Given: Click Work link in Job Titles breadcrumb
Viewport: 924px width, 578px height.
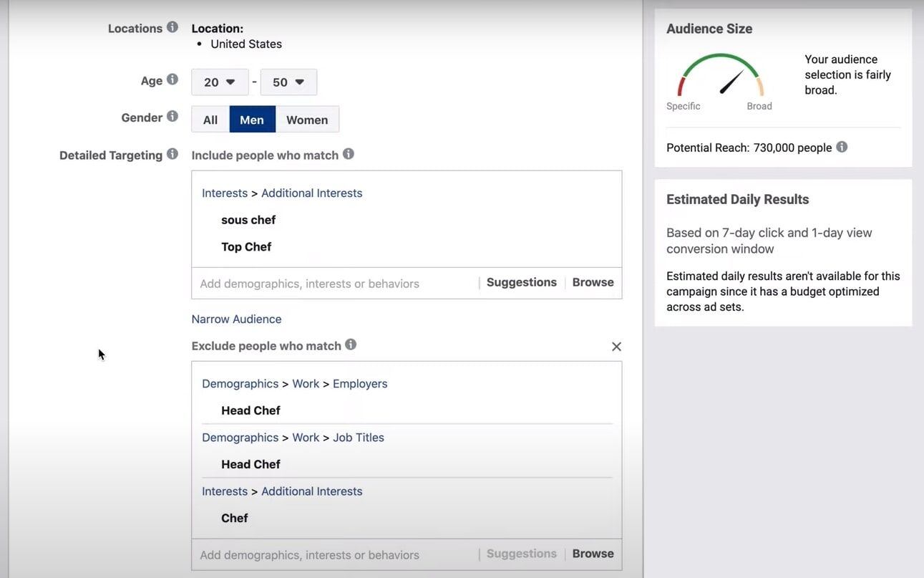Looking at the screenshot, I should (306, 438).
